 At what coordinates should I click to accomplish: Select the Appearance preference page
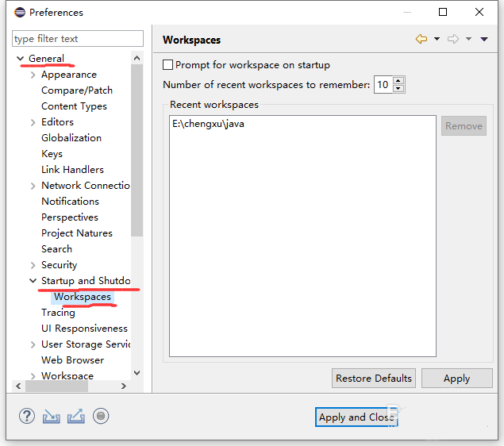tap(69, 75)
